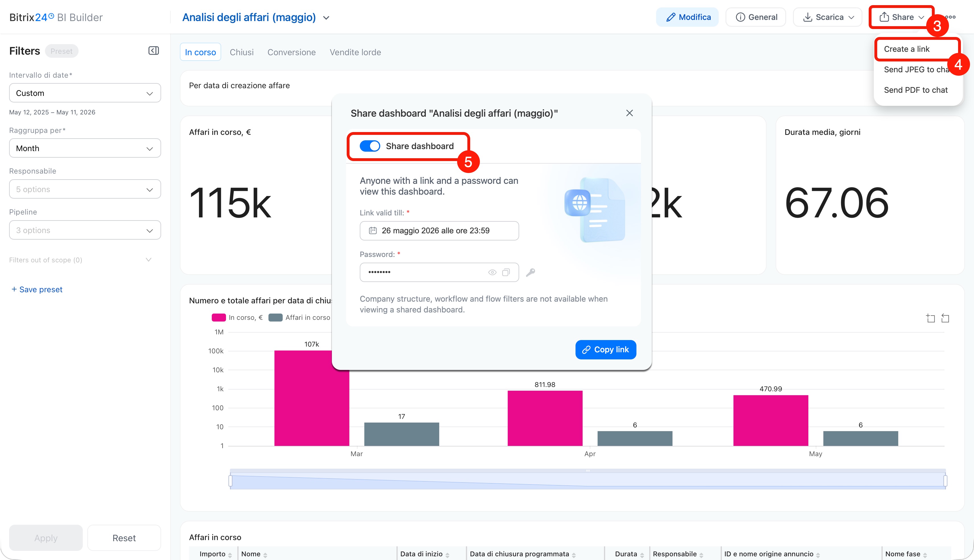Click the Copy link button

(x=605, y=350)
